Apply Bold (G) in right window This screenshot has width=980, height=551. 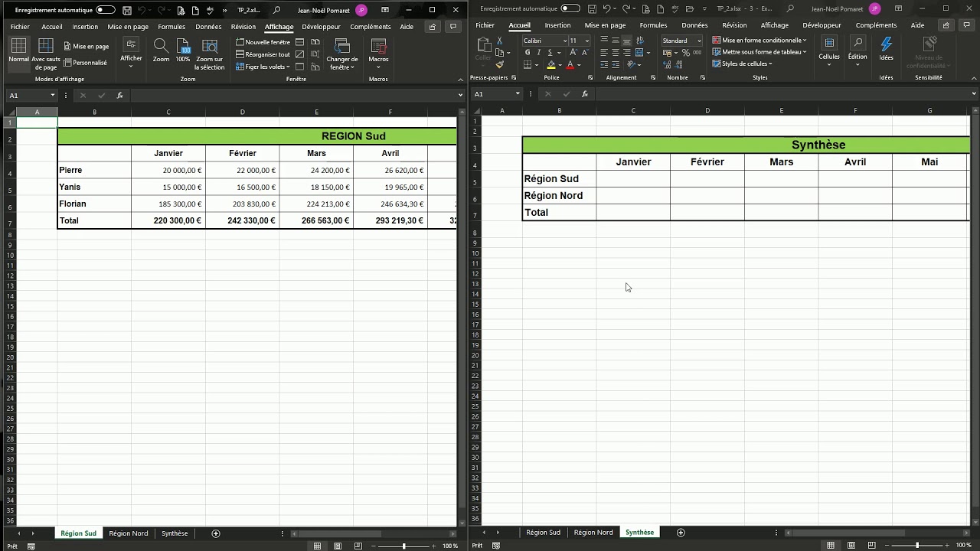click(x=528, y=53)
